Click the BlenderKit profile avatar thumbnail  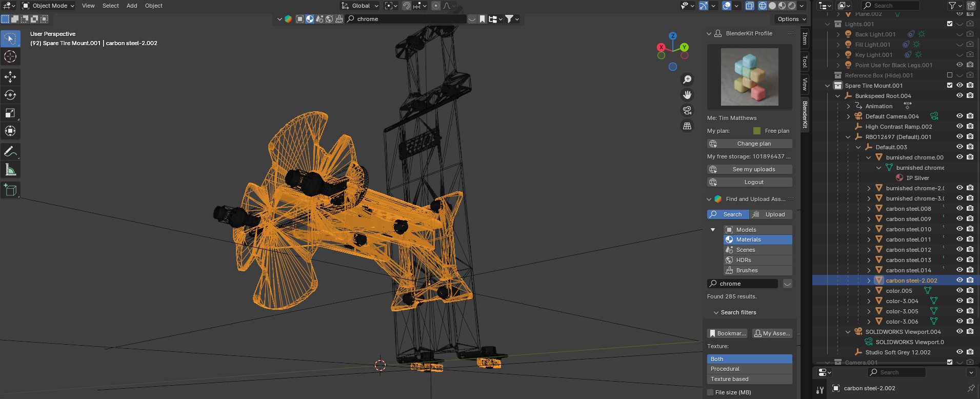pyautogui.click(x=750, y=77)
